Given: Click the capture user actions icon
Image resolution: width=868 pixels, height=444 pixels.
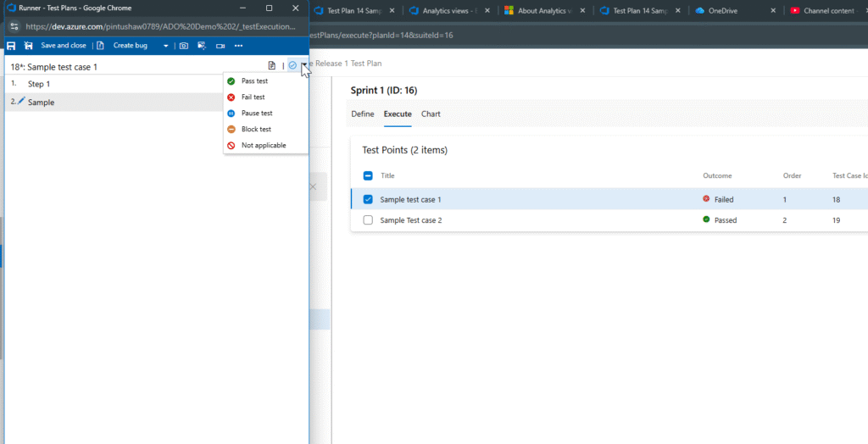Looking at the screenshot, I should pos(202,46).
